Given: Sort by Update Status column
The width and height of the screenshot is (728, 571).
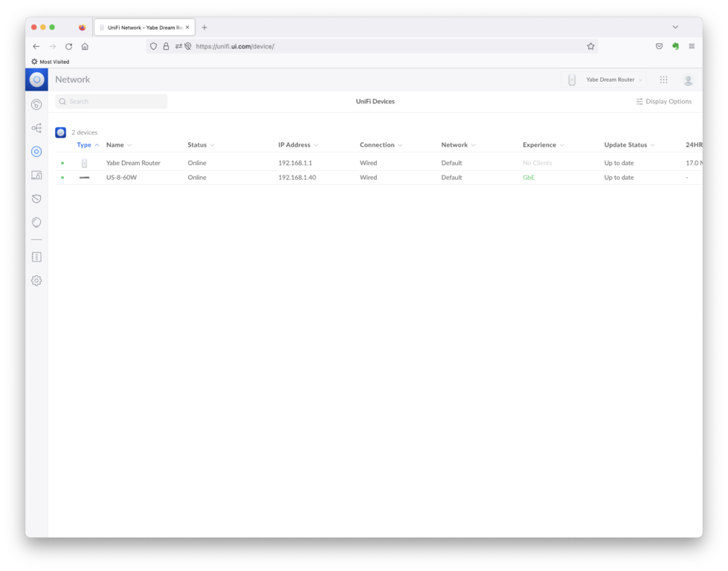Looking at the screenshot, I should tap(629, 145).
